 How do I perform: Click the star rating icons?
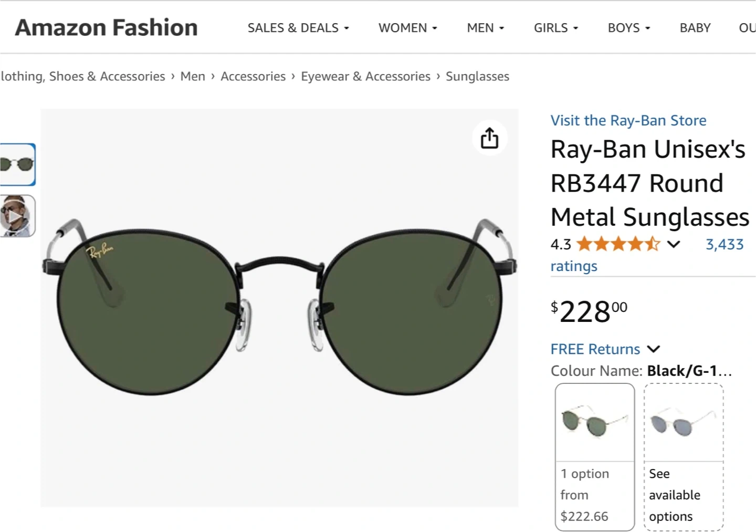pos(618,244)
